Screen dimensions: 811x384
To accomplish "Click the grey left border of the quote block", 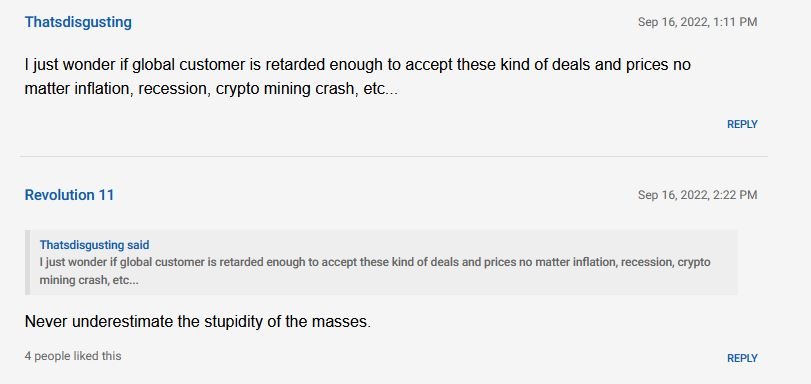I will pyautogui.click(x=27, y=262).
